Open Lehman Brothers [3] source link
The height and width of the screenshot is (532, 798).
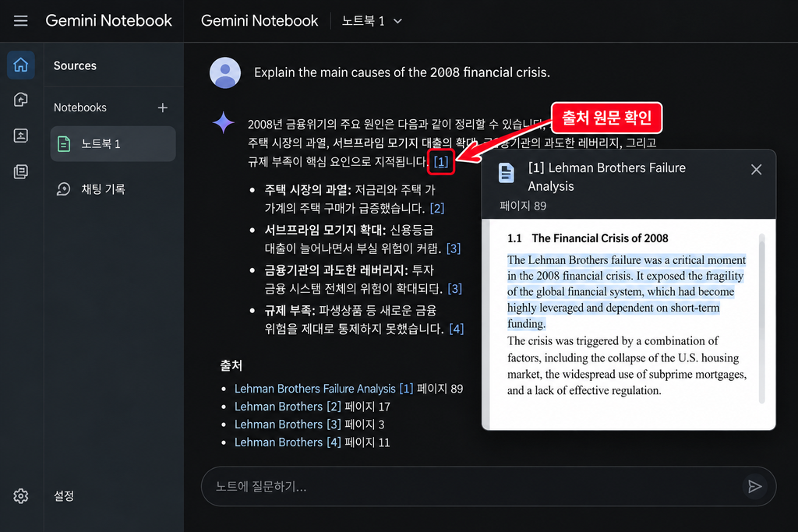(x=288, y=425)
